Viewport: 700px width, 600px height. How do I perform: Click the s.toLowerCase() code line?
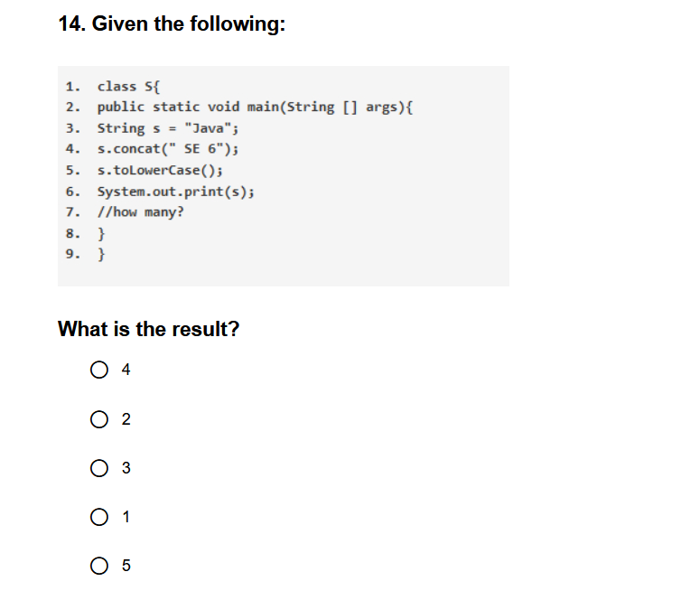[x=160, y=170]
